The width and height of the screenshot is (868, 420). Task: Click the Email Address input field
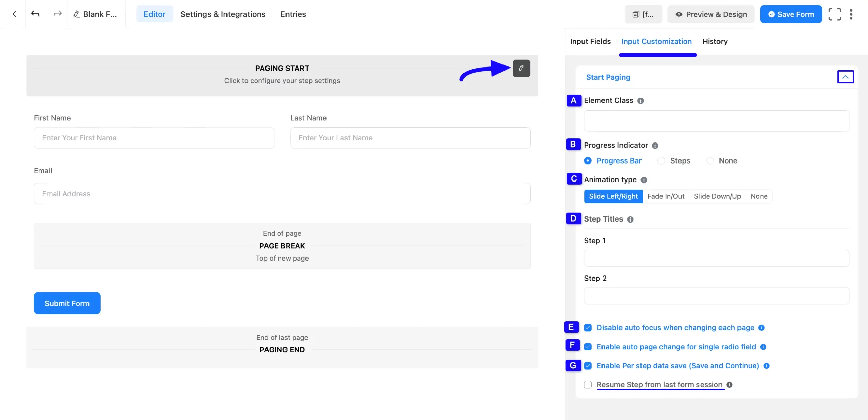pos(282,194)
